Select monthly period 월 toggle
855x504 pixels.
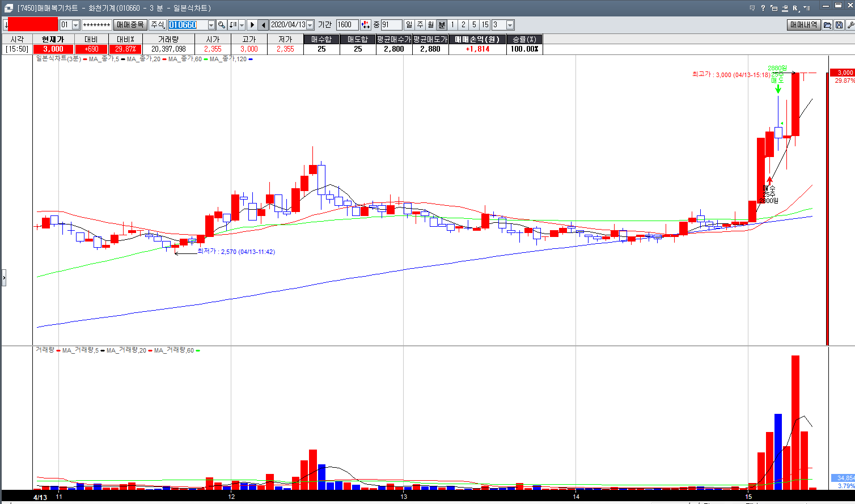click(431, 25)
